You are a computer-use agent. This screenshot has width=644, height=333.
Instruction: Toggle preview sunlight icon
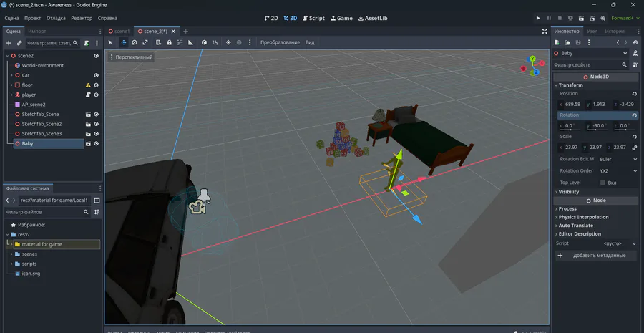click(228, 42)
